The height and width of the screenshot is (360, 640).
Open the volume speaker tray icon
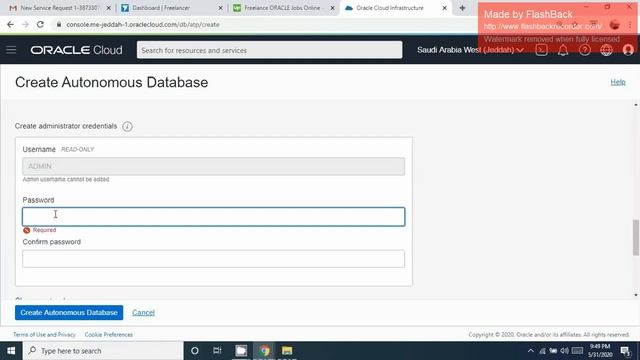click(x=565, y=351)
